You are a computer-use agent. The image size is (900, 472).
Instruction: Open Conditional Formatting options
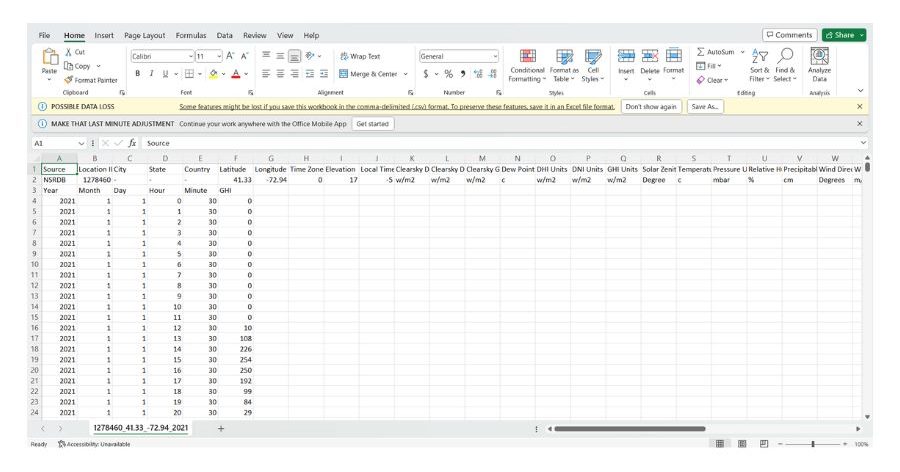[x=527, y=66]
